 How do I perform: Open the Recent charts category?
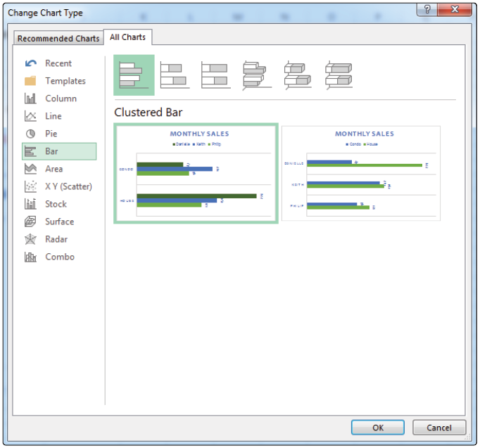pyautogui.click(x=58, y=63)
